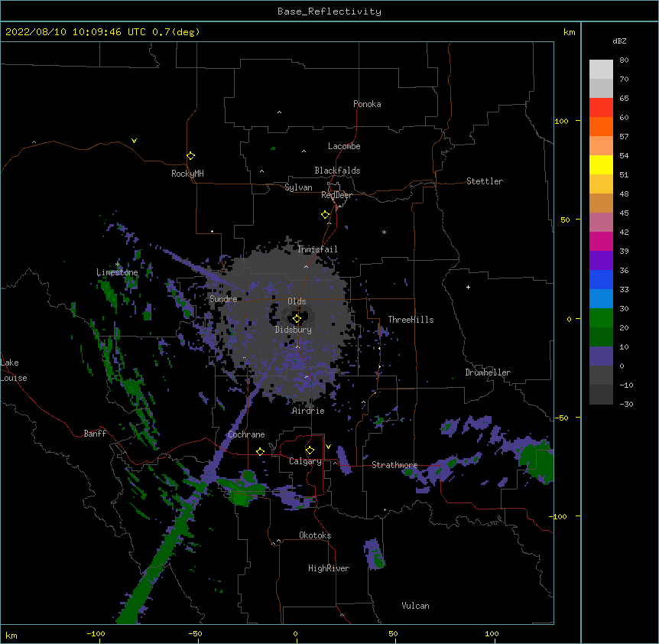The height and width of the screenshot is (644, 659).
Task: Click the dBZ legend heading
Action: click(619, 41)
